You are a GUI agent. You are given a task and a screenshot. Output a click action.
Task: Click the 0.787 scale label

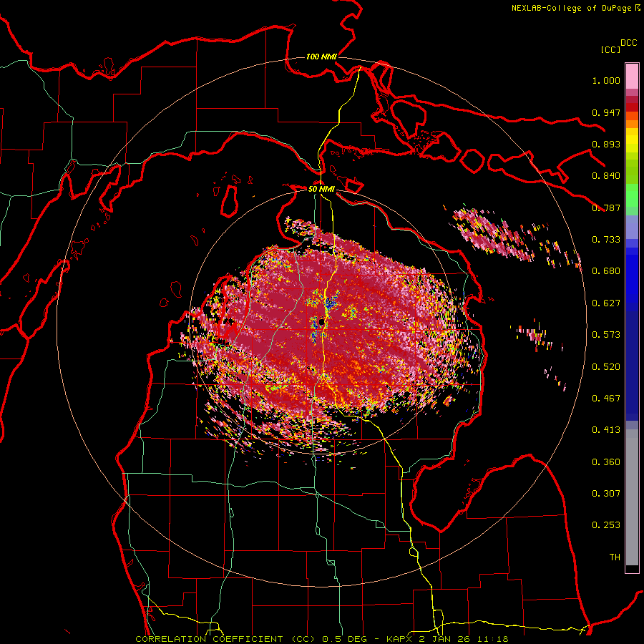coord(606,208)
